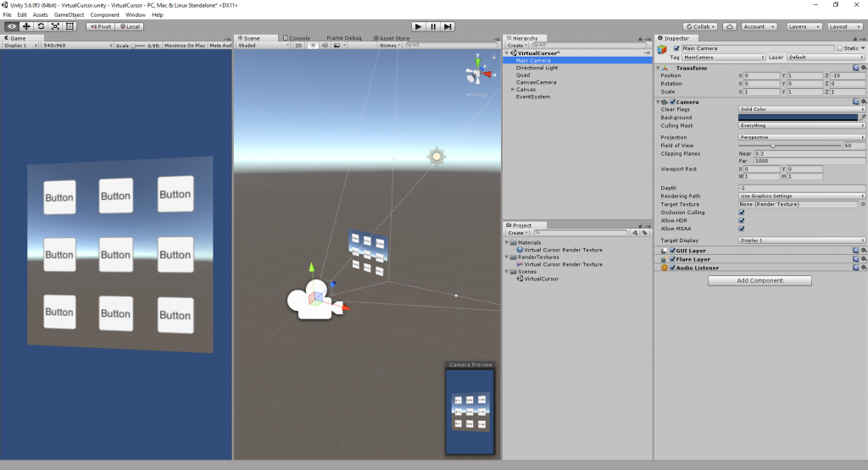
Task: Click the Background color eyedropper icon
Action: tap(863, 118)
